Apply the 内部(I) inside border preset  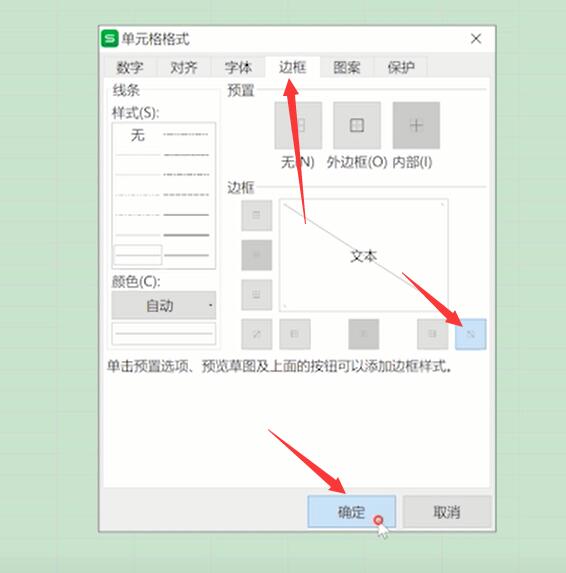tap(416, 125)
